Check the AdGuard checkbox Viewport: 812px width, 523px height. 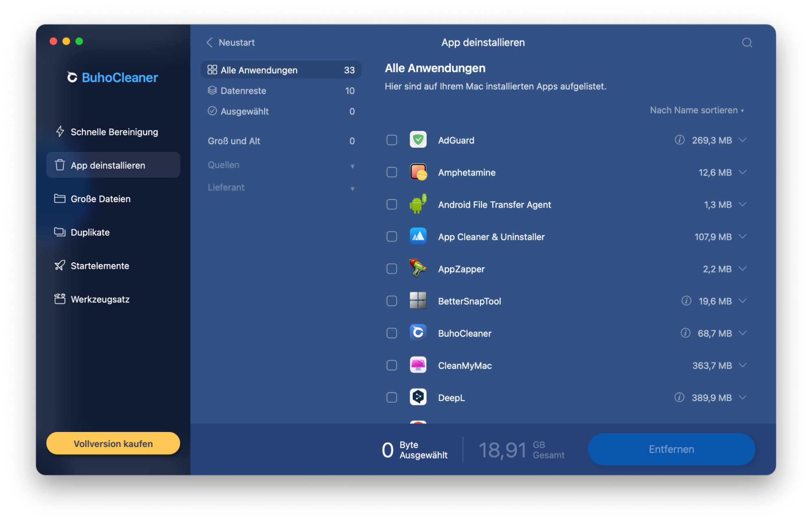[x=392, y=140]
